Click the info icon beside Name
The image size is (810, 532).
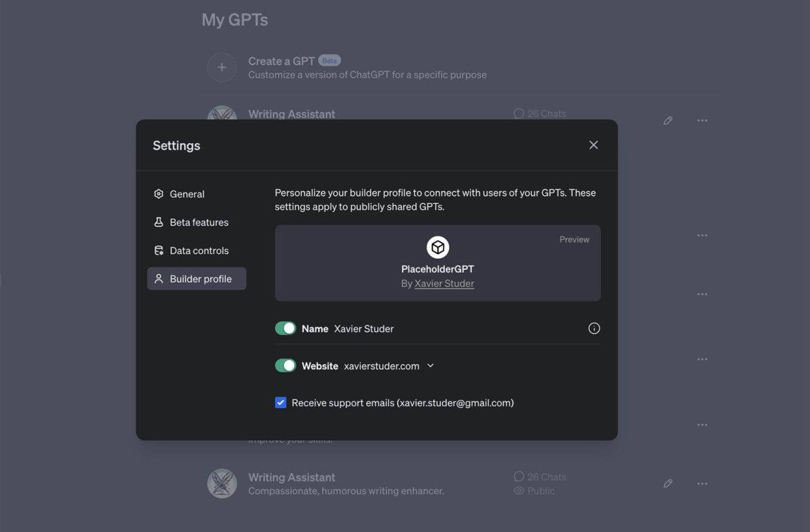(x=594, y=328)
